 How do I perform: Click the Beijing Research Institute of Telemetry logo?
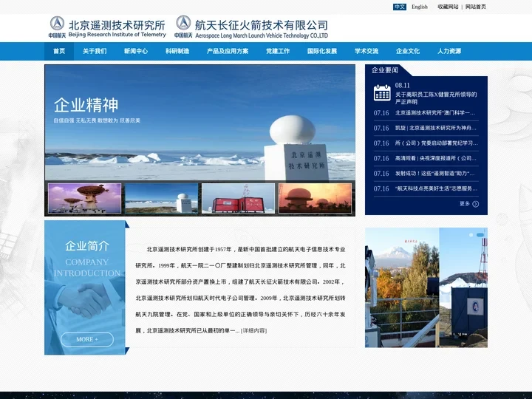107,27
